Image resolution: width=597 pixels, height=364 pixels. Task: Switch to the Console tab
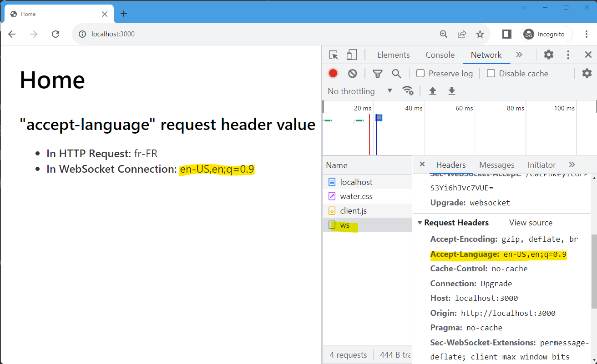(x=440, y=55)
